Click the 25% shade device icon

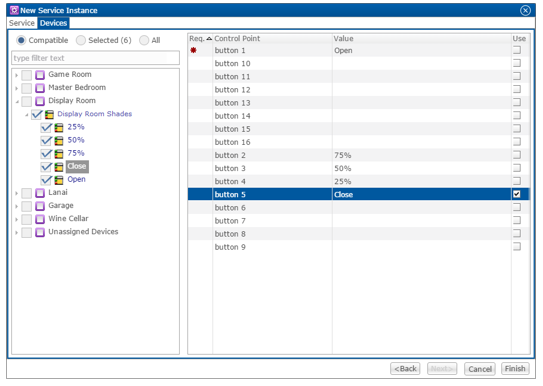[x=59, y=127]
